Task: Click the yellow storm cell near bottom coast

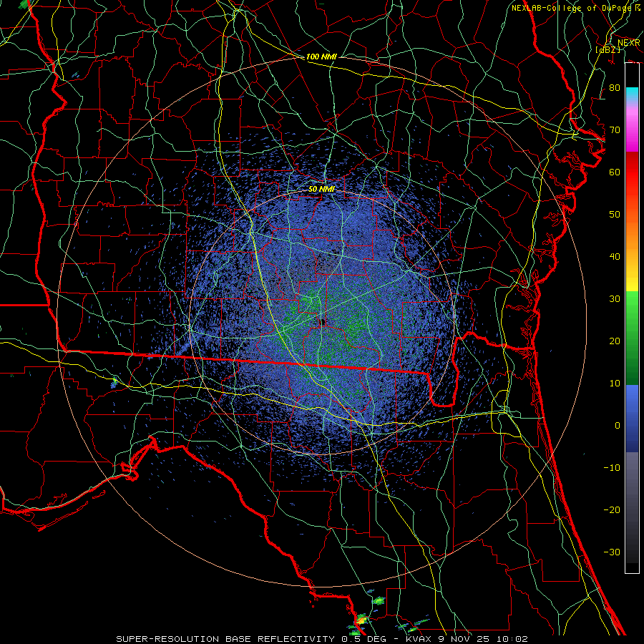Action: pyautogui.click(x=361, y=619)
